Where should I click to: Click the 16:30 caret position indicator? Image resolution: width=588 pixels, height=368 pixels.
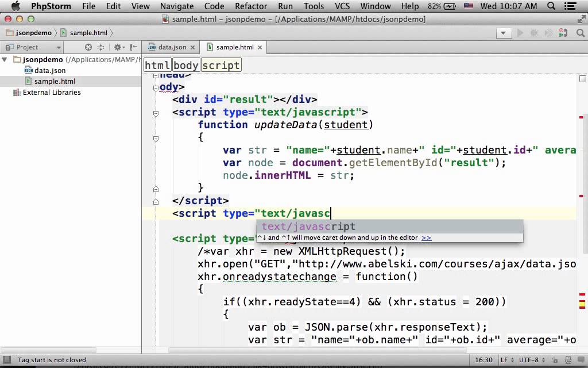pos(483,360)
